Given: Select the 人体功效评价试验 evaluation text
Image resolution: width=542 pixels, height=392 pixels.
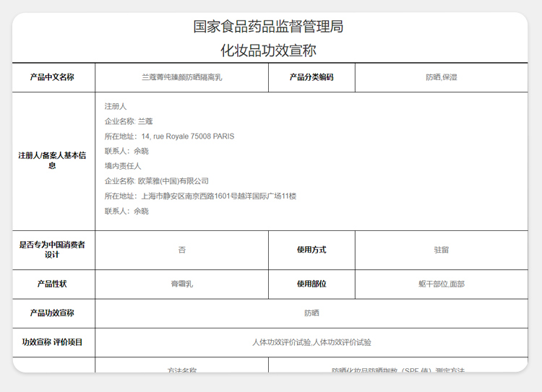Looking at the screenshot, I should (x=311, y=342).
